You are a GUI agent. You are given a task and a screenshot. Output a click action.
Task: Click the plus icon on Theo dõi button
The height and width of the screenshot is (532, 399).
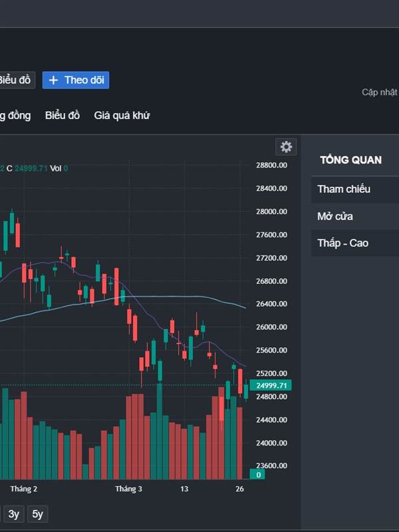[x=54, y=80]
